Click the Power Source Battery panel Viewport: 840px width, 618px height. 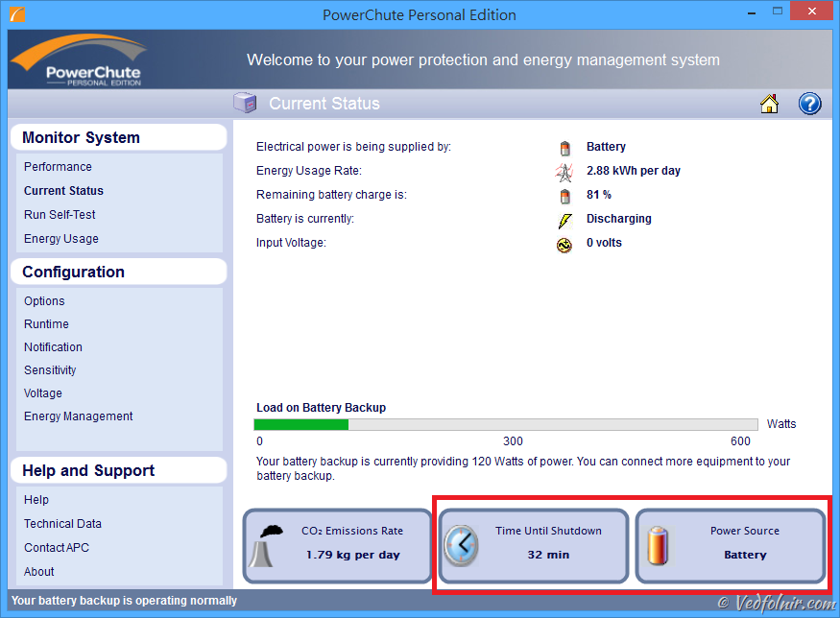pyautogui.click(x=731, y=546)
